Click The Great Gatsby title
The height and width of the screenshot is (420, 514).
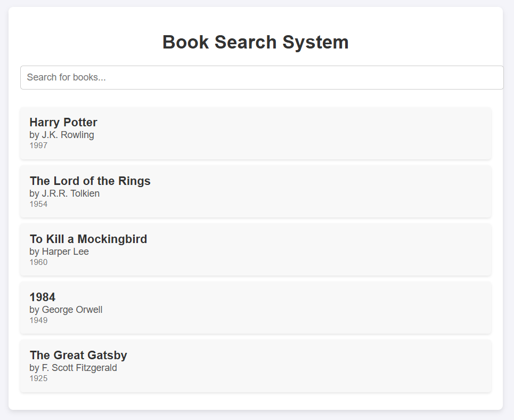[x=78, y=355]
